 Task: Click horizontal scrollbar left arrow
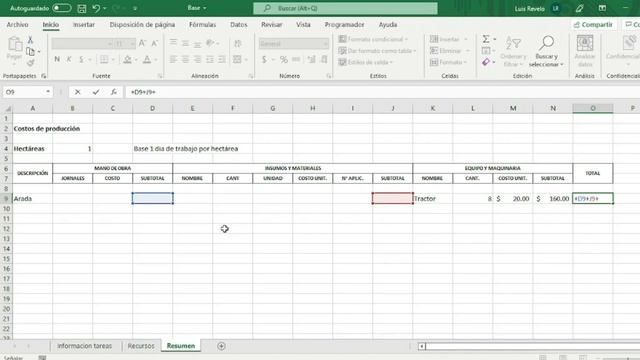[x=422, y=346]
